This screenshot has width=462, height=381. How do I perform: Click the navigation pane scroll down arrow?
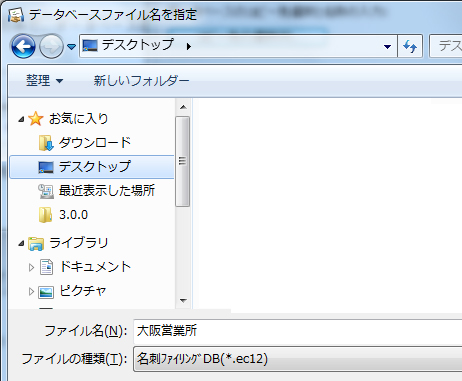pos(183,301)
